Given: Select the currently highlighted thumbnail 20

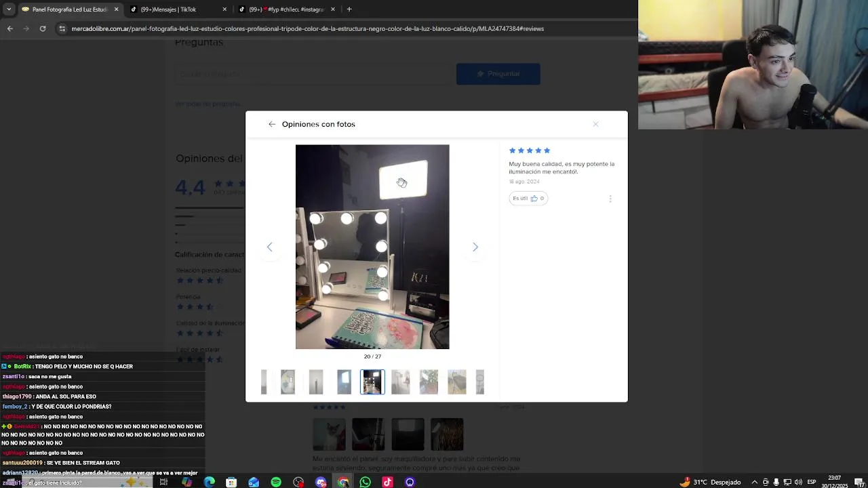Looking at the screenshot, I should click(372, 382).
